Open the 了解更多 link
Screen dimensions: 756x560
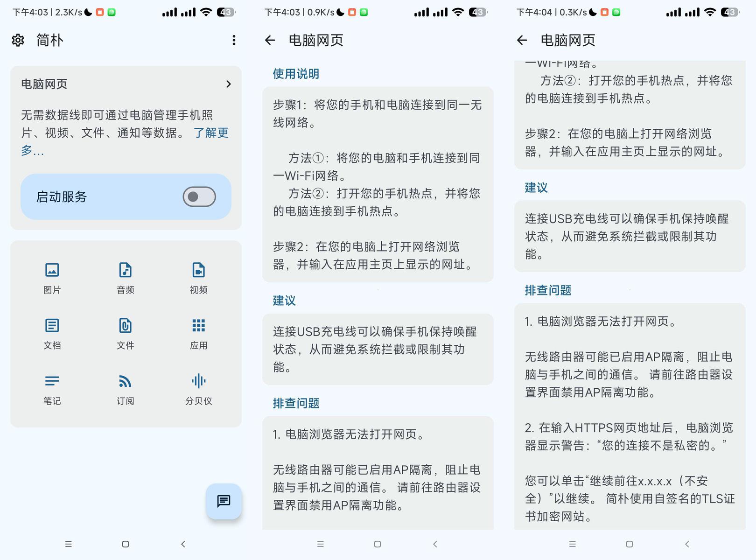[x=211, y=133]
